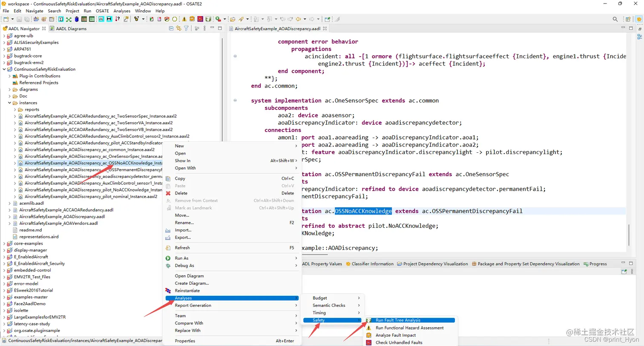This screenshot has height=346, width=644.
Task: Expand the reports folder
Action: pos(15,109)
